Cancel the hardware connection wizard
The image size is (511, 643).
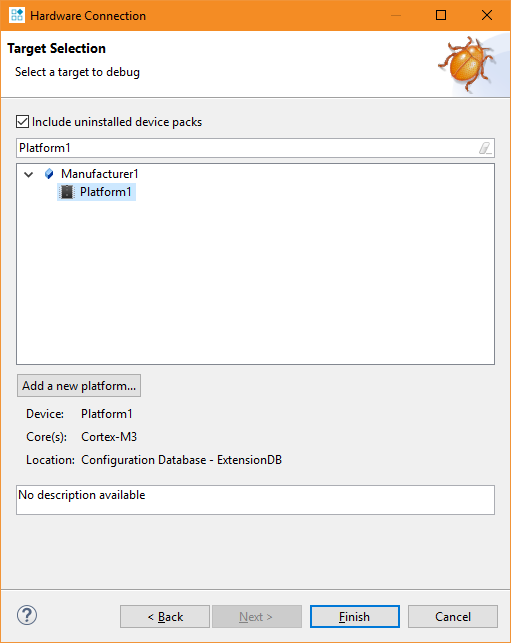click(453, 616)
